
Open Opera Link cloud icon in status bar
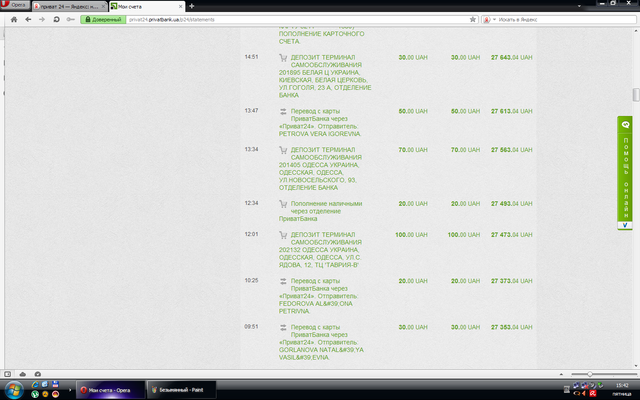[23, 374]
